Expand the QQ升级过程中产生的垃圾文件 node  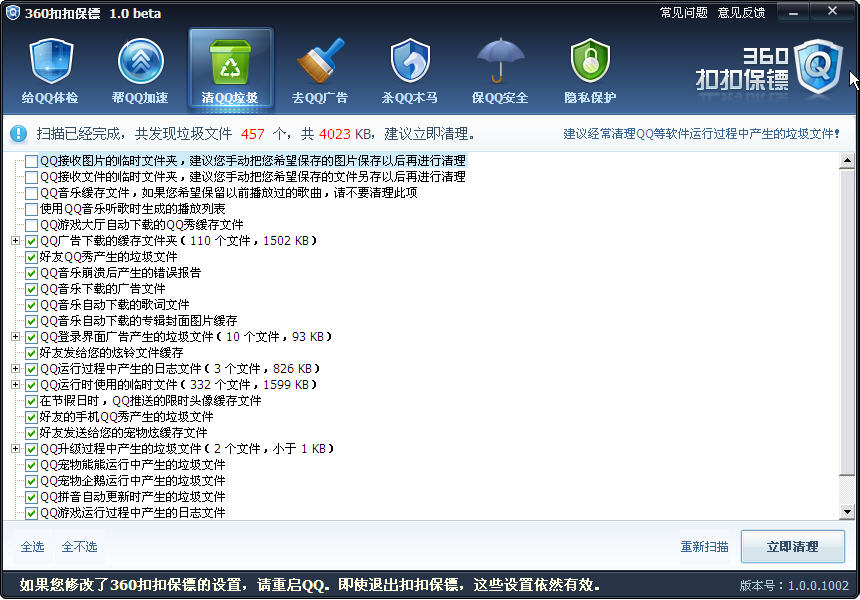point(15,449)
